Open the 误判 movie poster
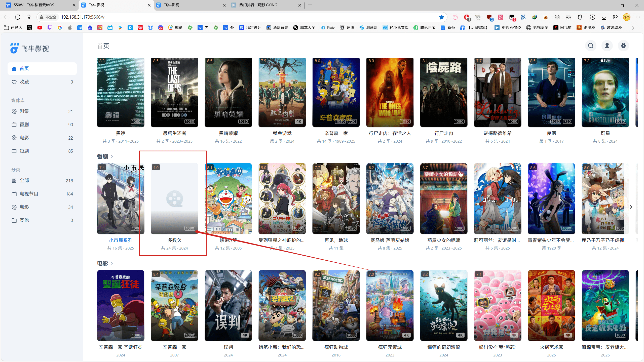Image resolution: width=644 pixels, height=362 pixels. (x=228, y=306)
